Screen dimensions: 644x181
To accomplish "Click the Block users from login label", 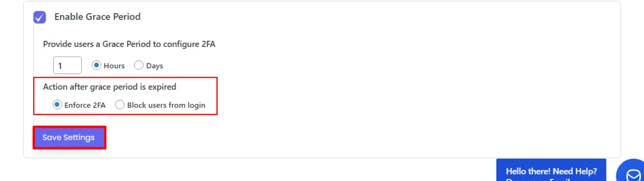I will click(x=166, y=105).
